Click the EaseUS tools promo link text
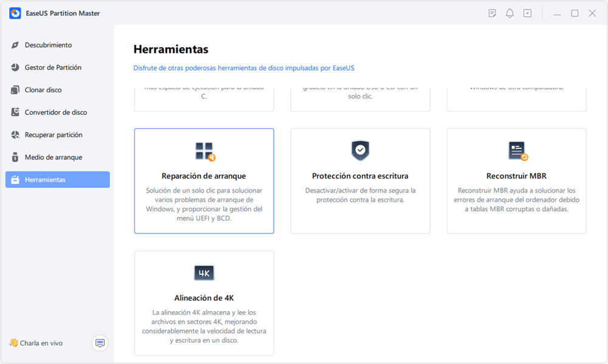The width and height of the screenshot is (608, 364). (244, 68)
